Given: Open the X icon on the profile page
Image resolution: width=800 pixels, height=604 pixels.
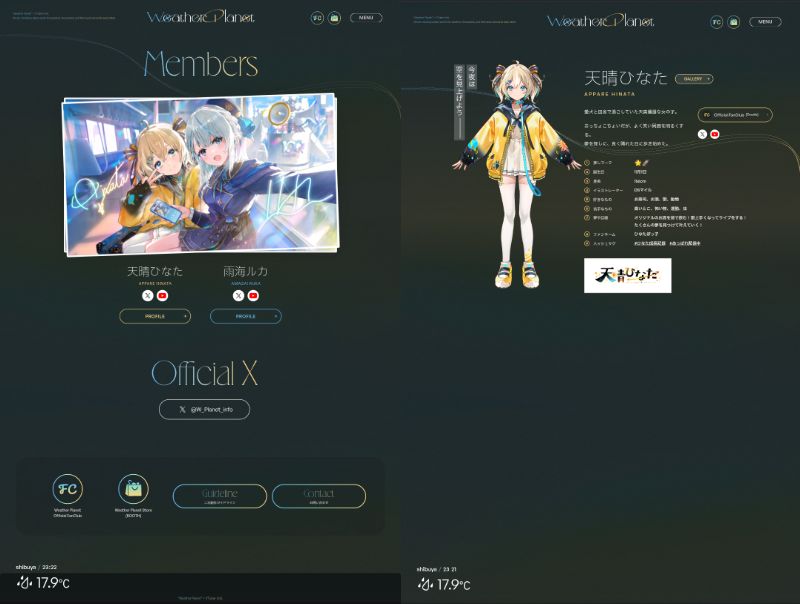Looking at the screenshot, I should [703, 134].
